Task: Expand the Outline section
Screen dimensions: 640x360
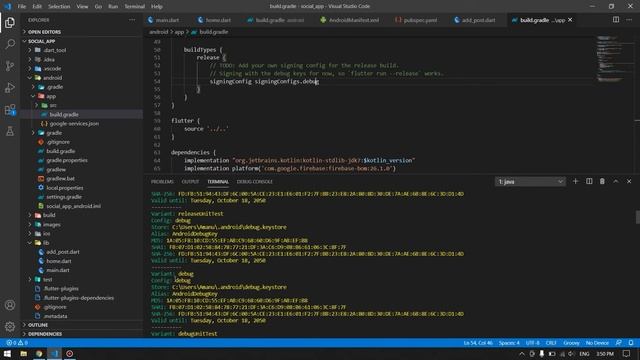Action: point(38,325)
